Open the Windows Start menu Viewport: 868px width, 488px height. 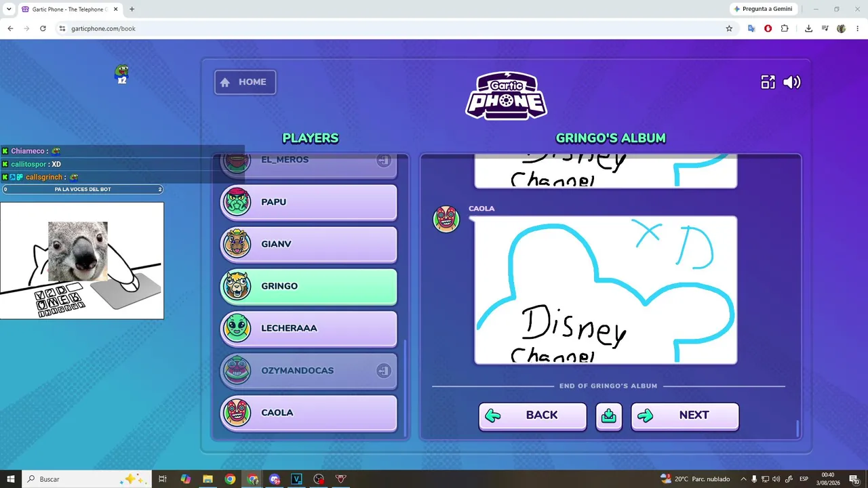pyautogui.click(x=11, y=479)
